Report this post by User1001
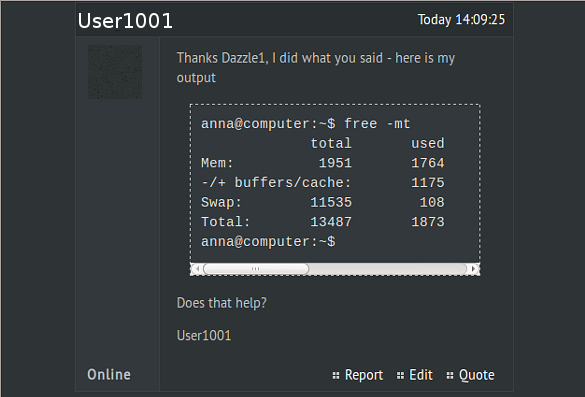585x397 pixels. [x=364, y=375]
